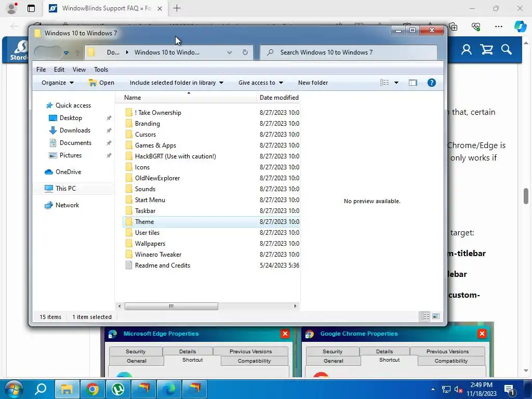Show hidden system tray icons

pos(433,389)
